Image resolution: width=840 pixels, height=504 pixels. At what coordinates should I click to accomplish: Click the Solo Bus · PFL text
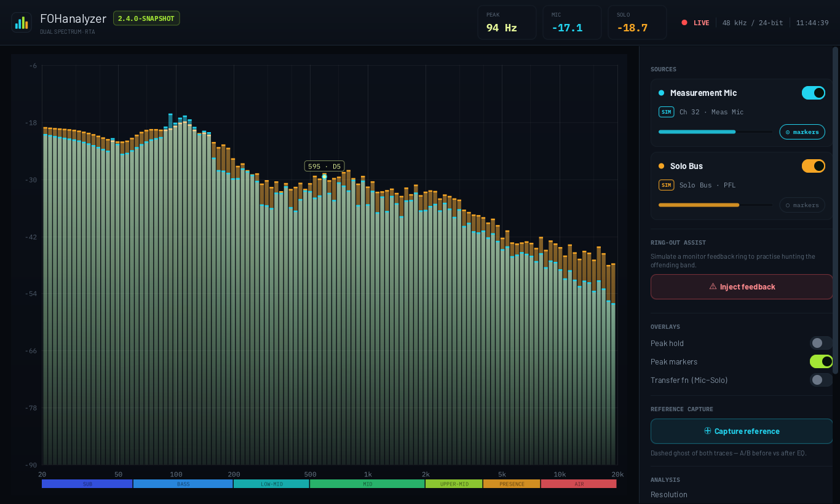[707, 185]
